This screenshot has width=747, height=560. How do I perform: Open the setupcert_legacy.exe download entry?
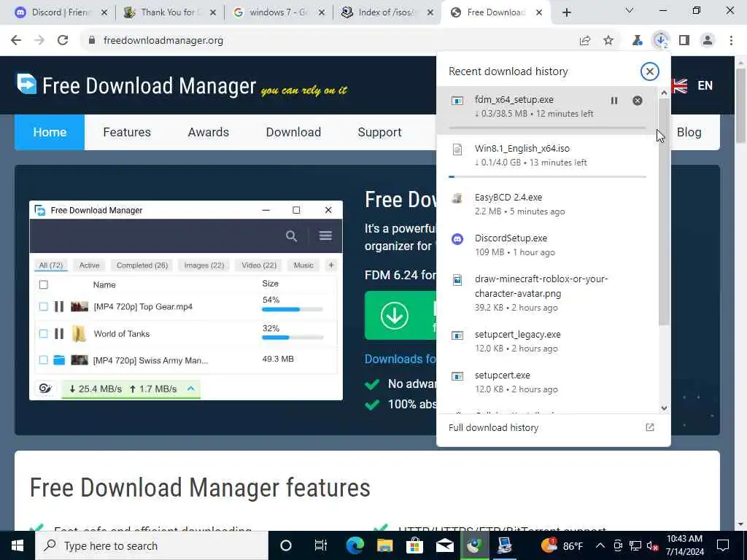547,341
